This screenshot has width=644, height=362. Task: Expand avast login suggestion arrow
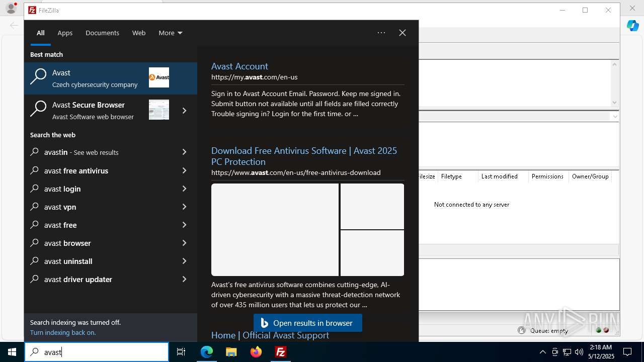[x=185, y=189]
